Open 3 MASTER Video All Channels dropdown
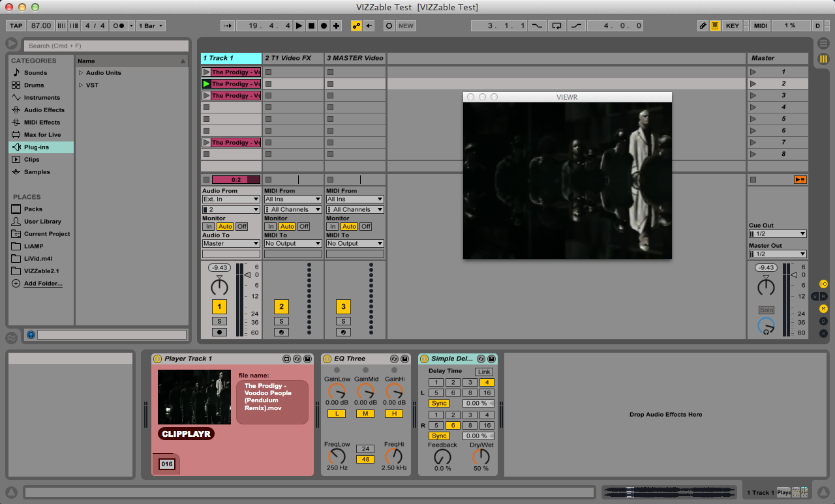 click(x=355, y=209)
